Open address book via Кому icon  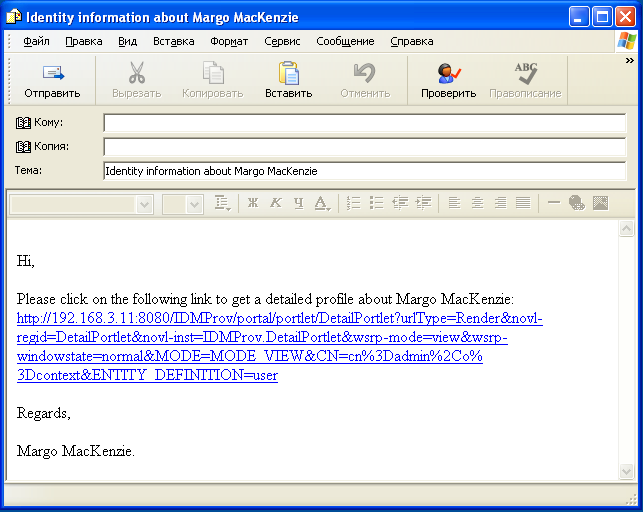pyautogui.click(x=24, y=123)
